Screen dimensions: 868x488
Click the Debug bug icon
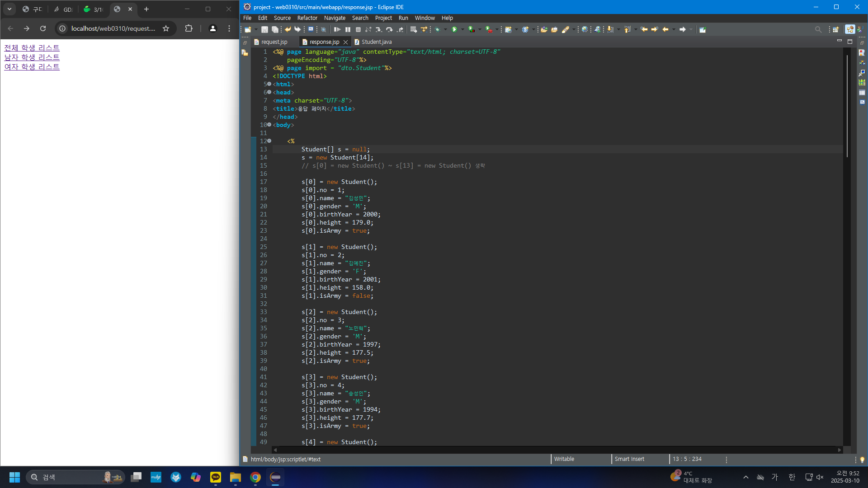click(438, 29)
